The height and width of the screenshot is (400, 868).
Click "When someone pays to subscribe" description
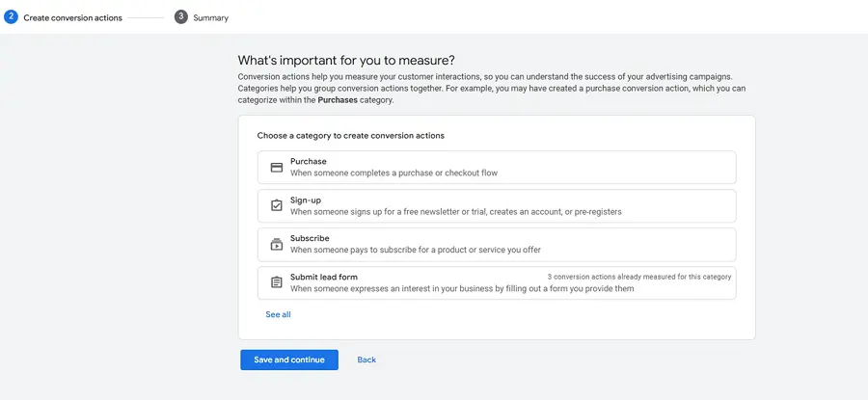click(x=415, y=250)
